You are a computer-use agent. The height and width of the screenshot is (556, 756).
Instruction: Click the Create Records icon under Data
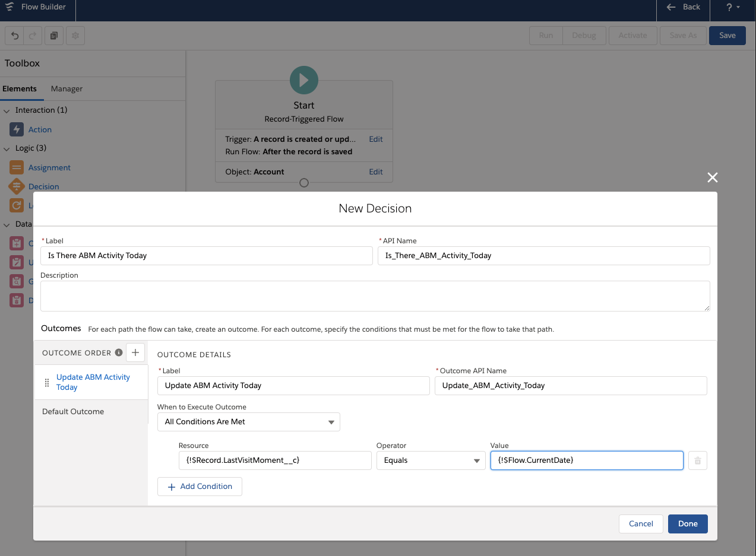tap(17, 243)
